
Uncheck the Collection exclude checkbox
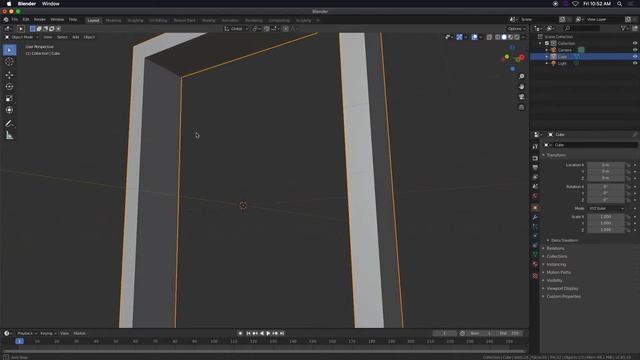547,43
